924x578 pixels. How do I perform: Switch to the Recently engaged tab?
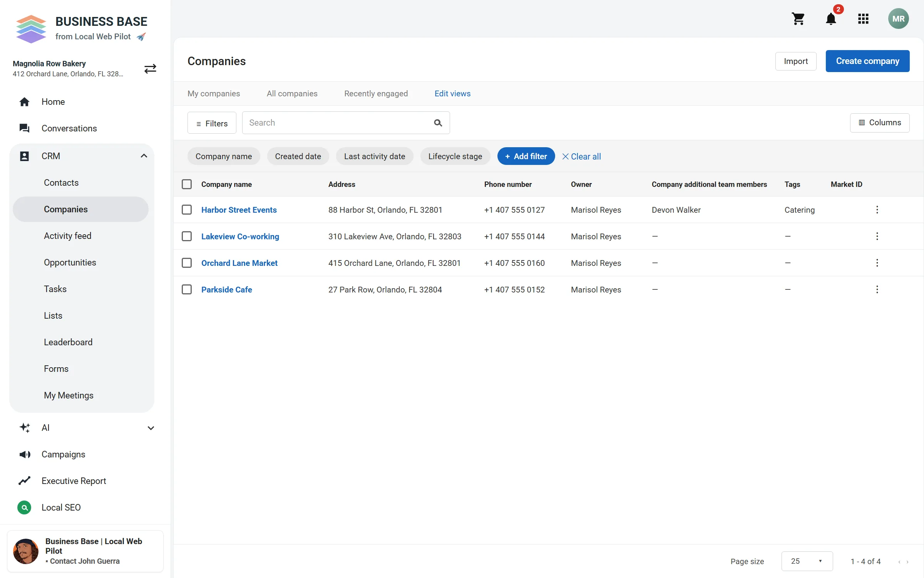(x=376, y=94)
